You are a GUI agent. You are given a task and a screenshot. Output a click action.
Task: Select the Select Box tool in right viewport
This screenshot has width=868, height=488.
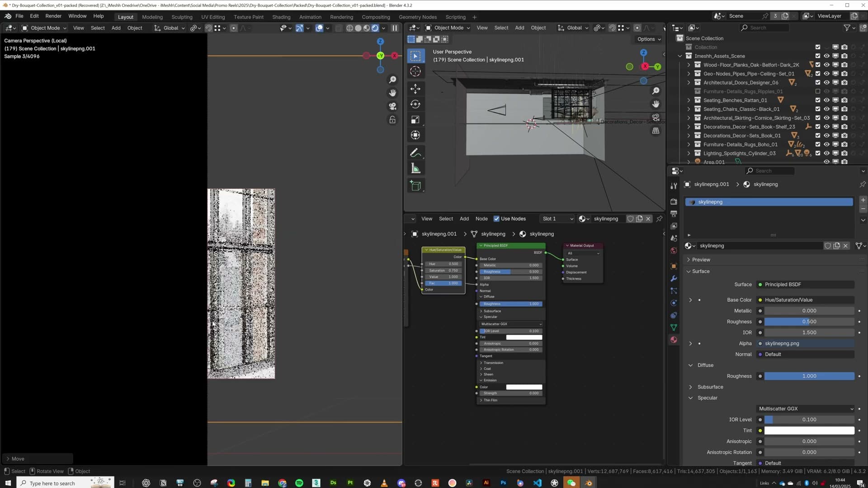coord(415,56)
